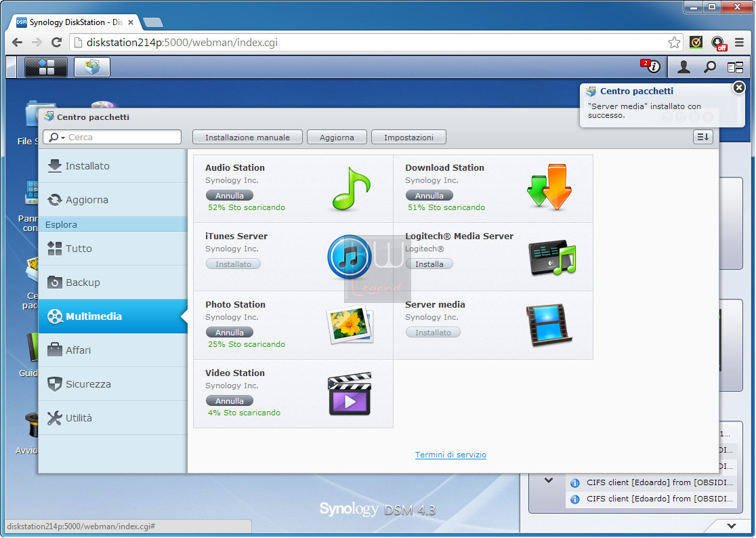Close the Synology DiskStation tab

tap(131, 22)
